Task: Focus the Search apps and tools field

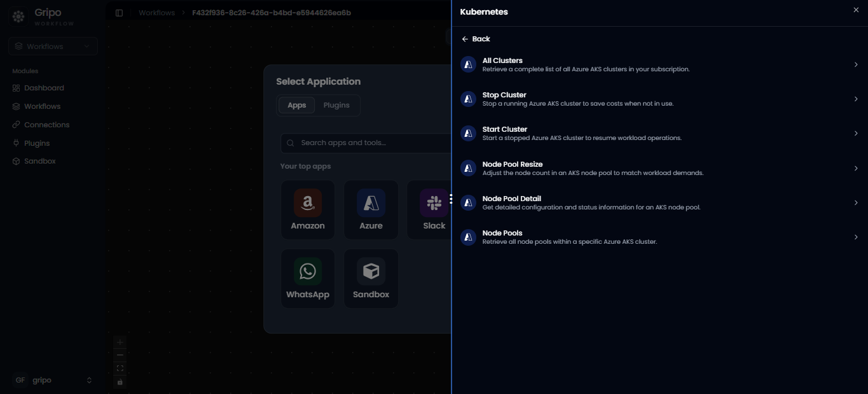Action: pyautogui.click(x=366, y=143)
